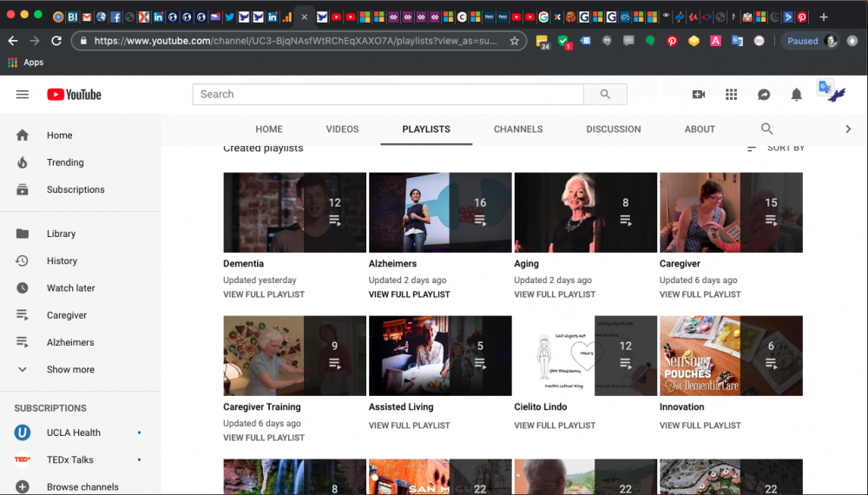Click the channel search magnifier icon

(766, 129)
